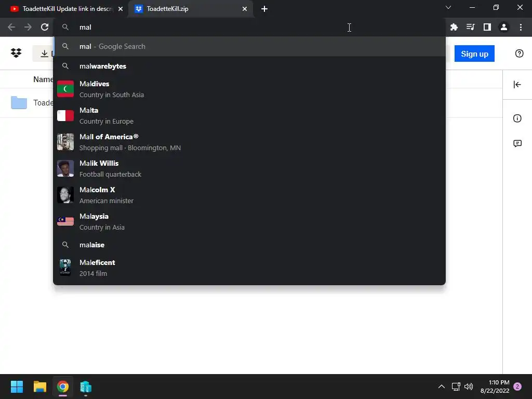Close the ToadetteKill YouTube tab
The width and height of the screenshot is (532, 399).
tap(121, 9)
